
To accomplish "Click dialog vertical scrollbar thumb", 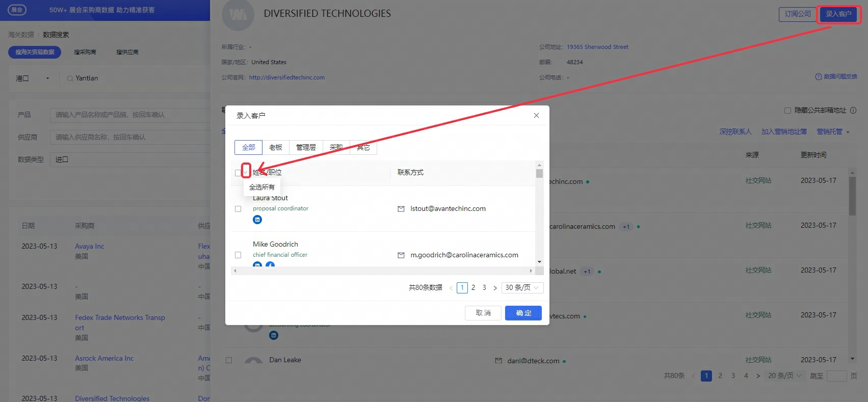I will (539, 173).
